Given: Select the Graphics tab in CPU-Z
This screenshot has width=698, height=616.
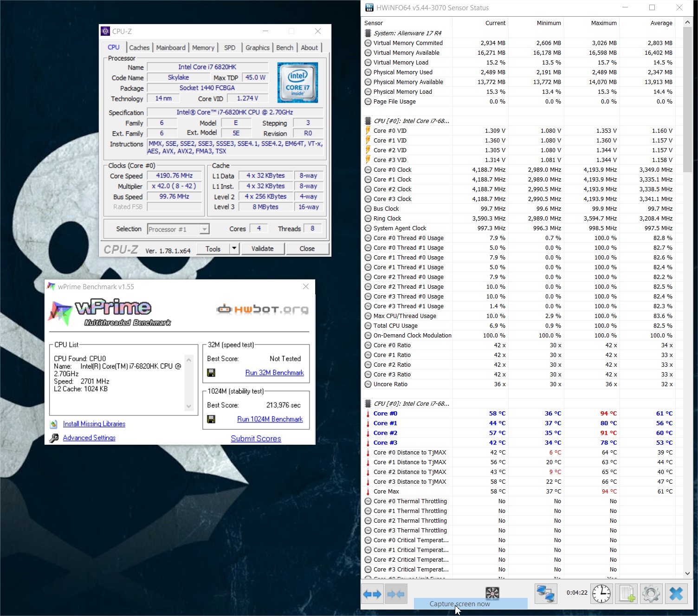Looking at the screenshot, I should pos(258,47).
